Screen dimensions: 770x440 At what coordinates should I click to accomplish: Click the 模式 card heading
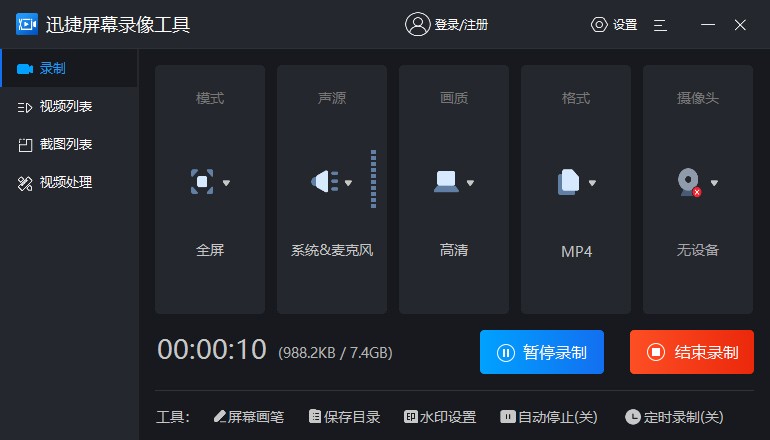(x=210, y=98)
